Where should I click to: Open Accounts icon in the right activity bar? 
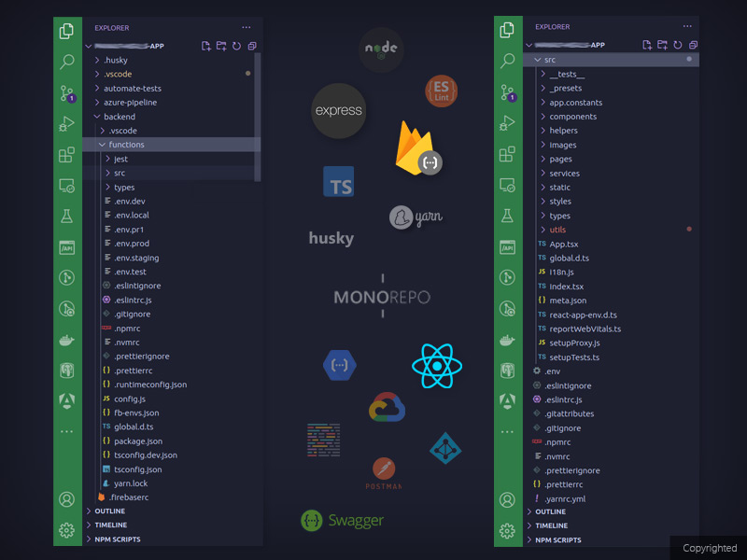pos(507,499)
